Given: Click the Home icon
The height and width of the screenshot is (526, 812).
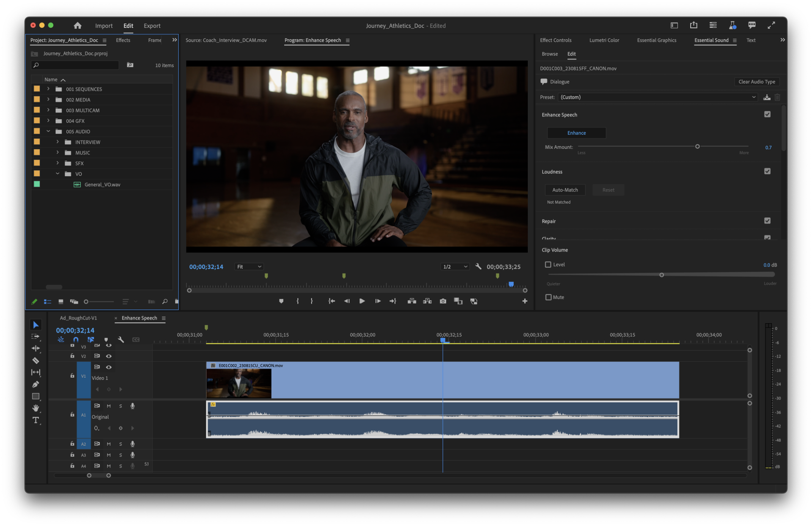Looking at the screenshot, I should [77, 25].
